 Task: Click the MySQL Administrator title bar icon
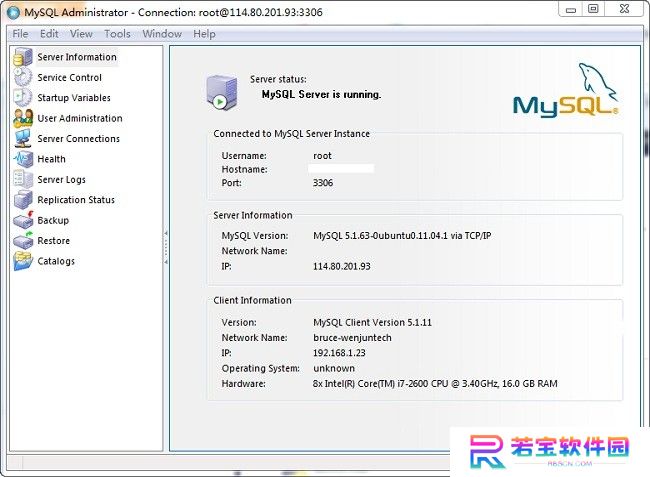click(x=13, y=12)
